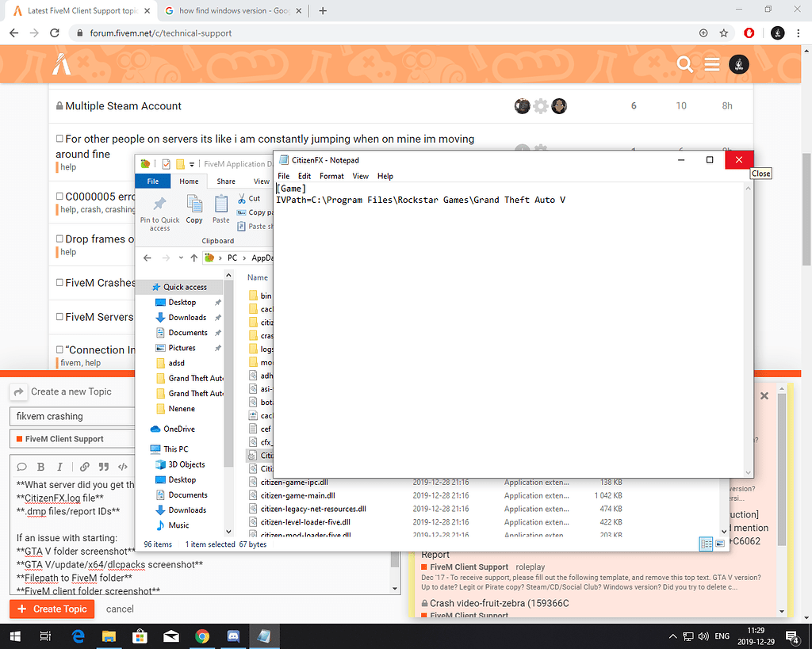Click Notepad vertical scrollbar down arrow

(x=748, y=472)
